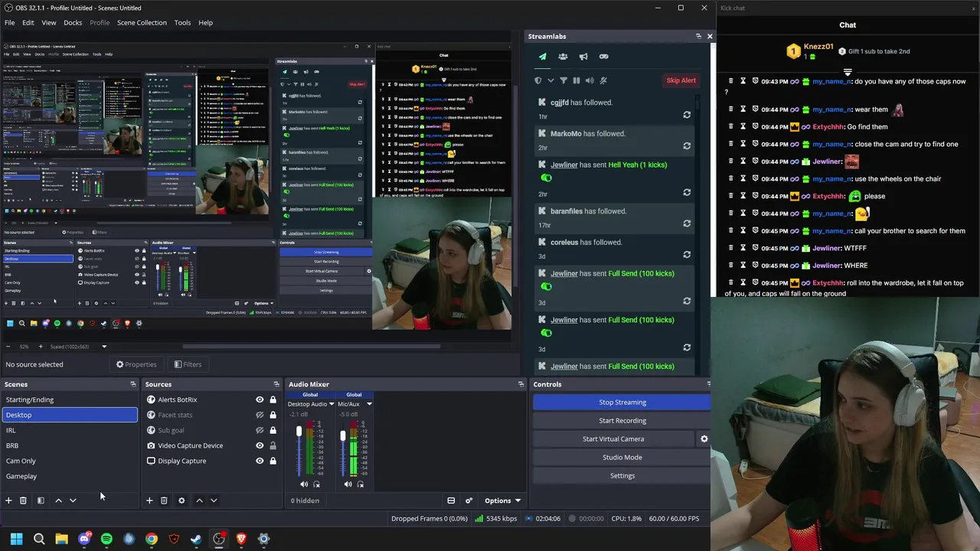Image resolution: width=980 pixels, height=551 pixels.
Task: Open the File menu
Action: pos(10,22)
